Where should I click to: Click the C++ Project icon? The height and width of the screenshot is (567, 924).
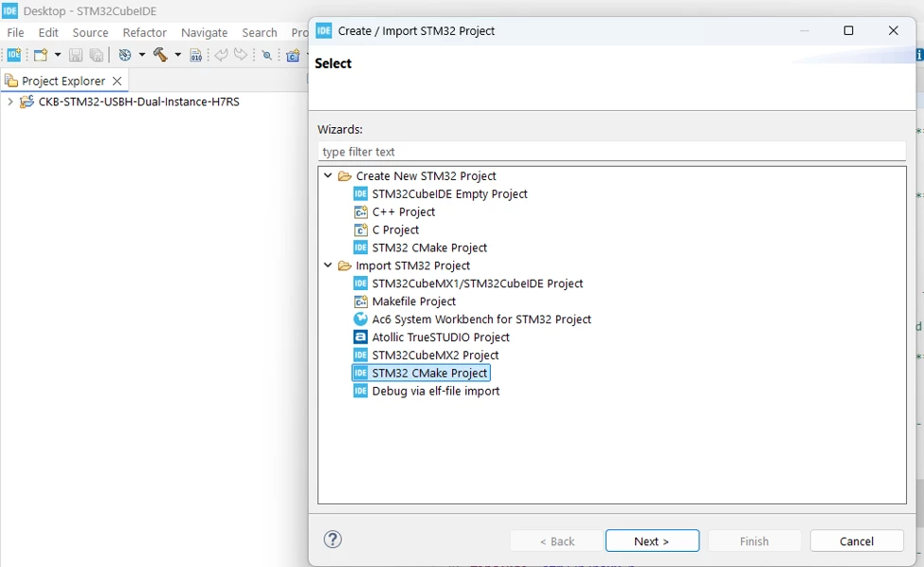[x=360, y=211]
